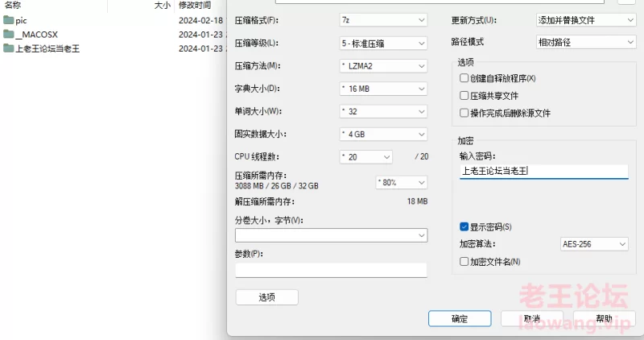
Task: Open the 字典大小 16 MB dropdown
Action: (383, 89)
